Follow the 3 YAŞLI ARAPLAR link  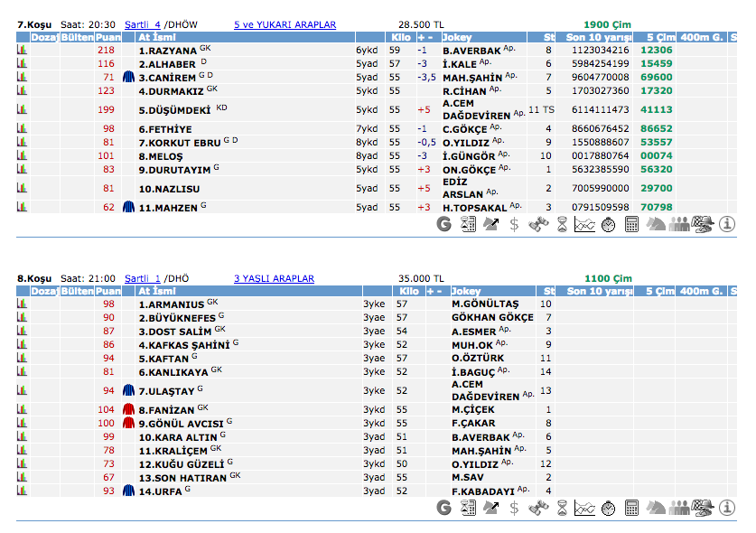click(274, 279)
